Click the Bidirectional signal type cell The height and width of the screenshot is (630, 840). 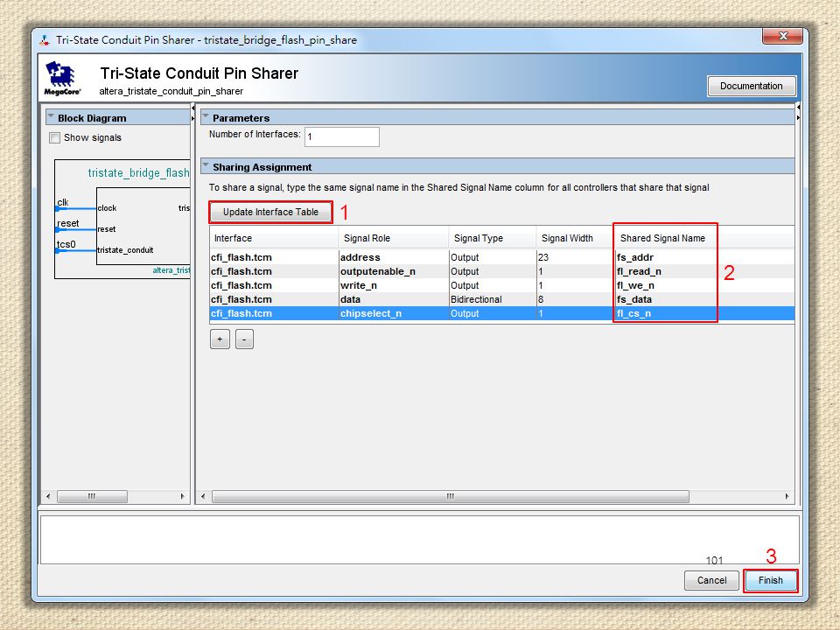[493, 299]
